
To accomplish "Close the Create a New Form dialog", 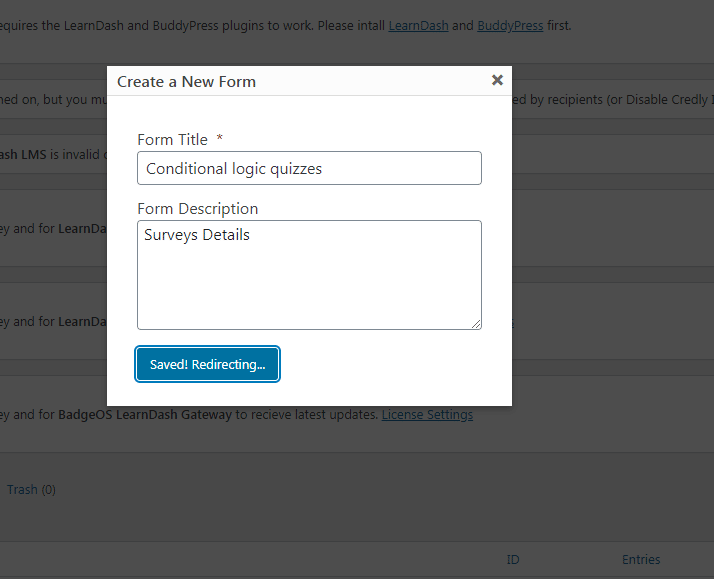I will tap(497, 81).
